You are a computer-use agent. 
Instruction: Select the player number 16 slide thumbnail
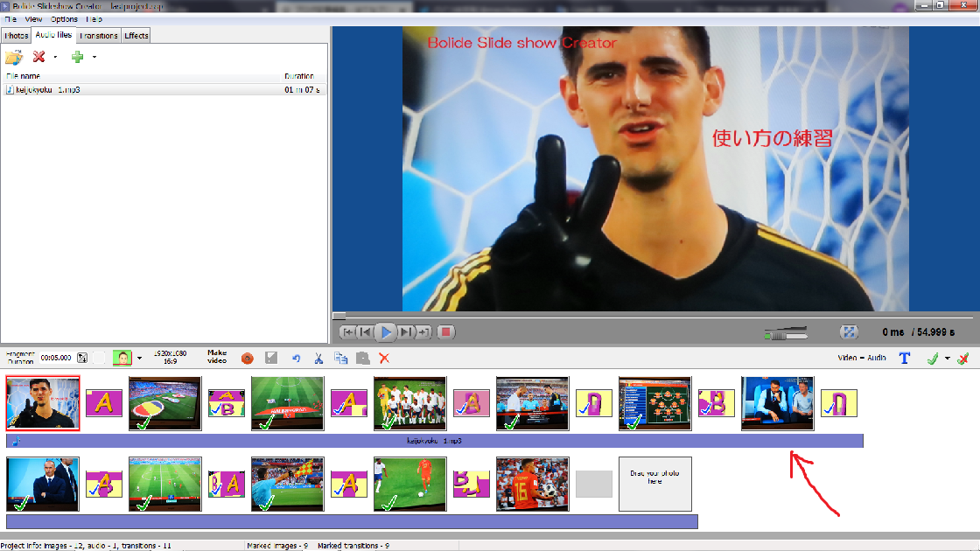pyautogui.click(x=533, y=485)
